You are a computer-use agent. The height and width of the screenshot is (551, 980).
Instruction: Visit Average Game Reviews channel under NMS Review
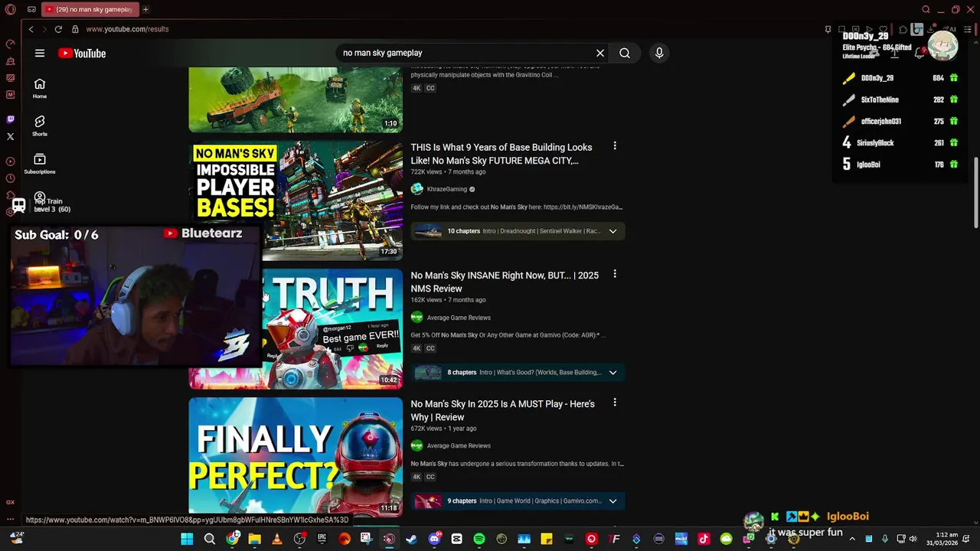(459, 318)
